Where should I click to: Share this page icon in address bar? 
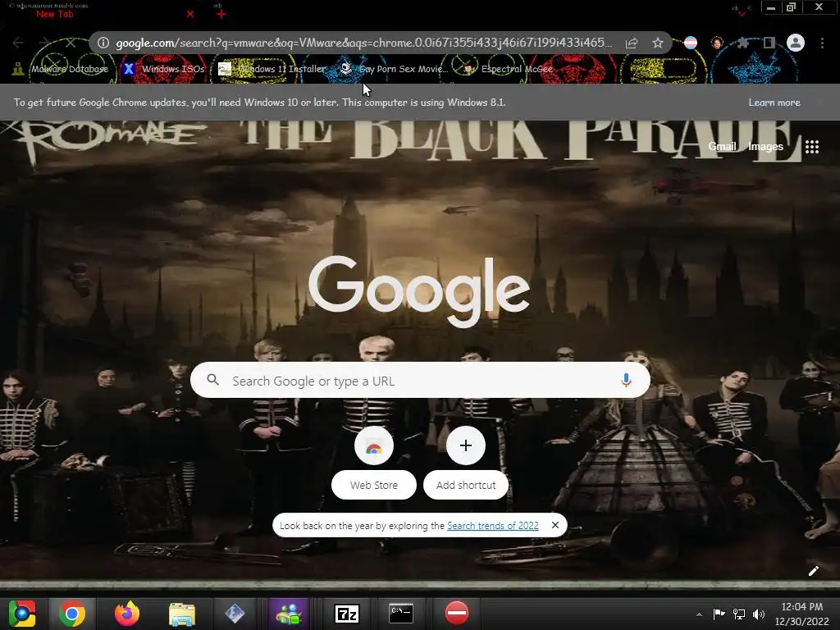click(632, 43)
